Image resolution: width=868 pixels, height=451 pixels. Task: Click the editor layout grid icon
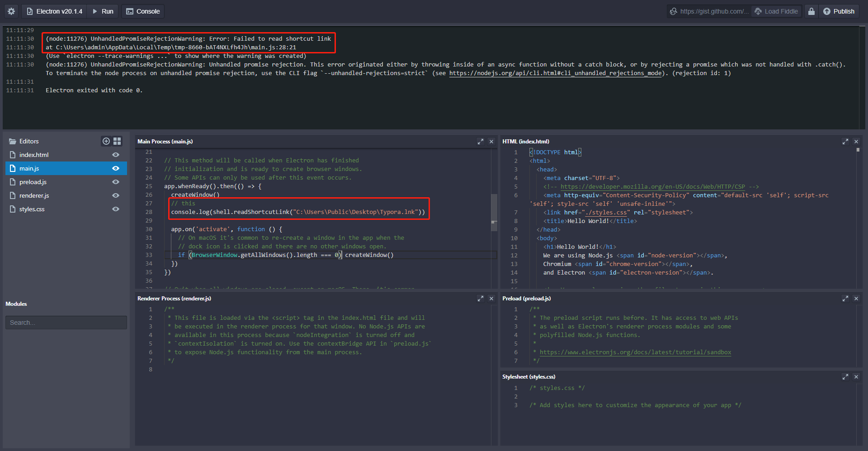(117, 141)
